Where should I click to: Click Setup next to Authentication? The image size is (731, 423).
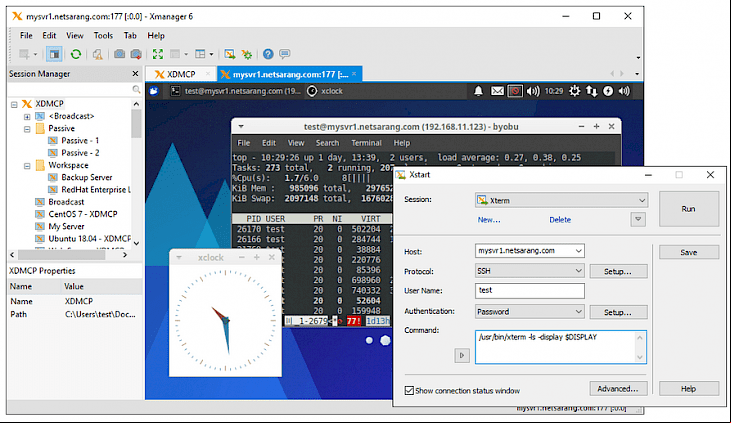[618, 312]
